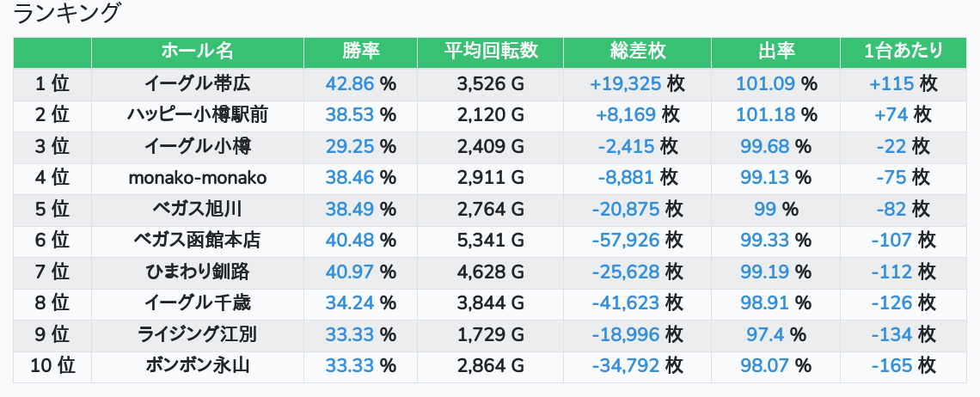
Task: Select the 平均回転数 column header
Action: (491, 52)
